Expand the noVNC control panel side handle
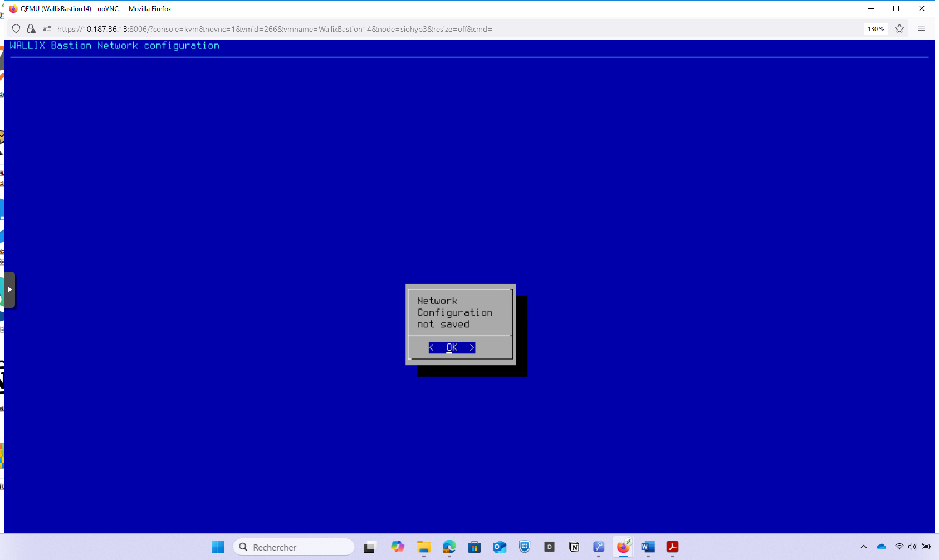 tap(9, 289)
